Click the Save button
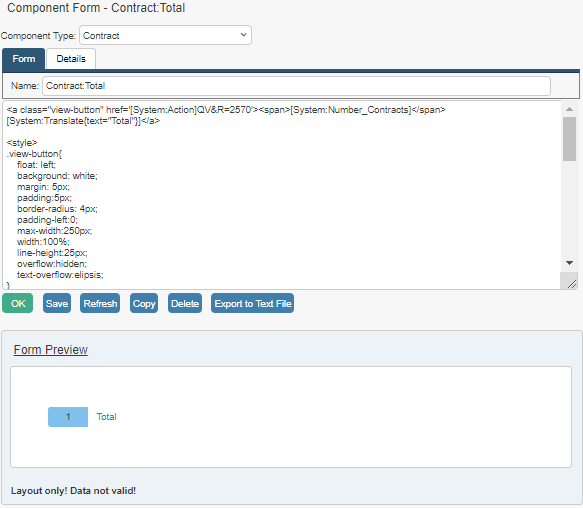The height and width of the screenshot is (508, 583). point(57,303)
